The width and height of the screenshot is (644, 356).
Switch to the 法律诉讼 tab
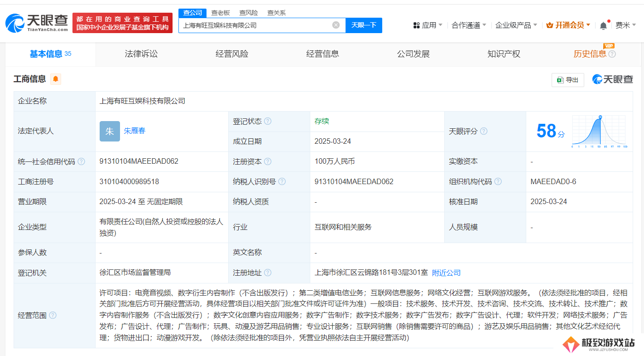(x=141, y=54)
